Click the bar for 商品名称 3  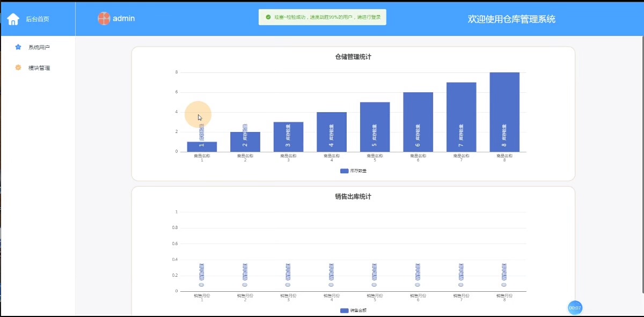tap(288, 137)
